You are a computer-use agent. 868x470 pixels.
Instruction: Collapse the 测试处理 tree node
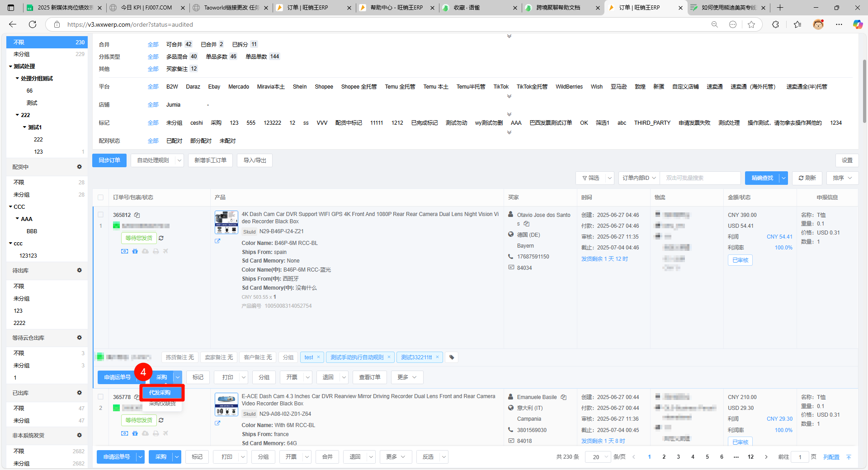(10, 66)
